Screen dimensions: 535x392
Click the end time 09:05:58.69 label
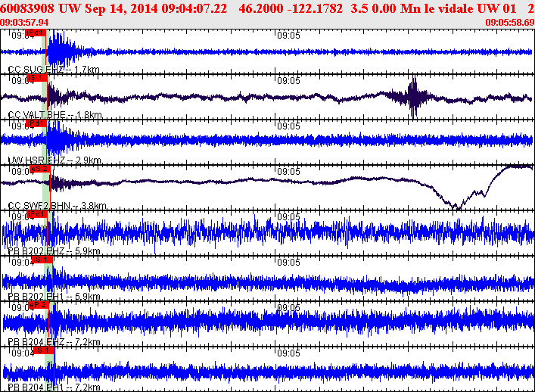pyautogui.click(x=509, y=23)
